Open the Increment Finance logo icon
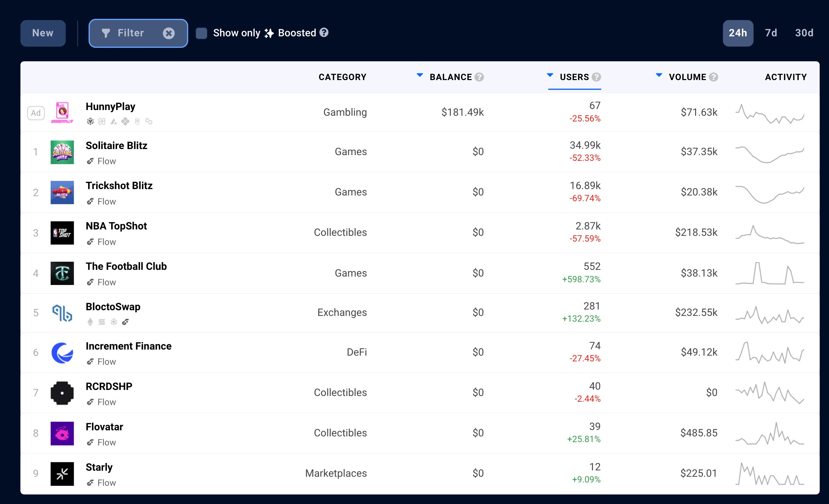 coord(62,353)
